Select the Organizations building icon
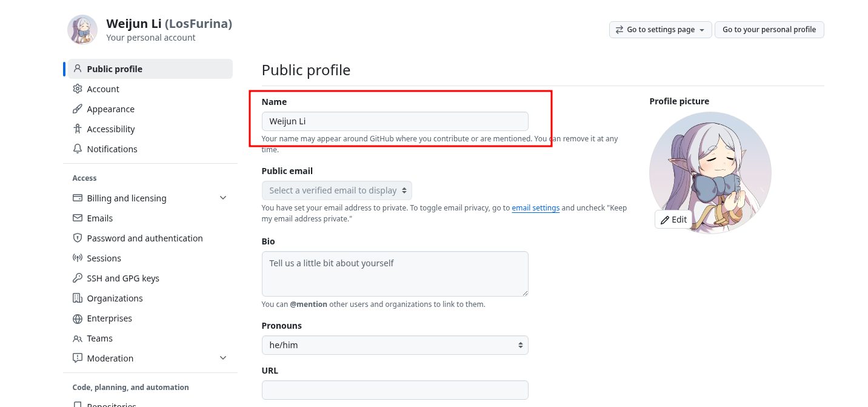The width and height of the screenshot is (868, 407). [77, 298]
